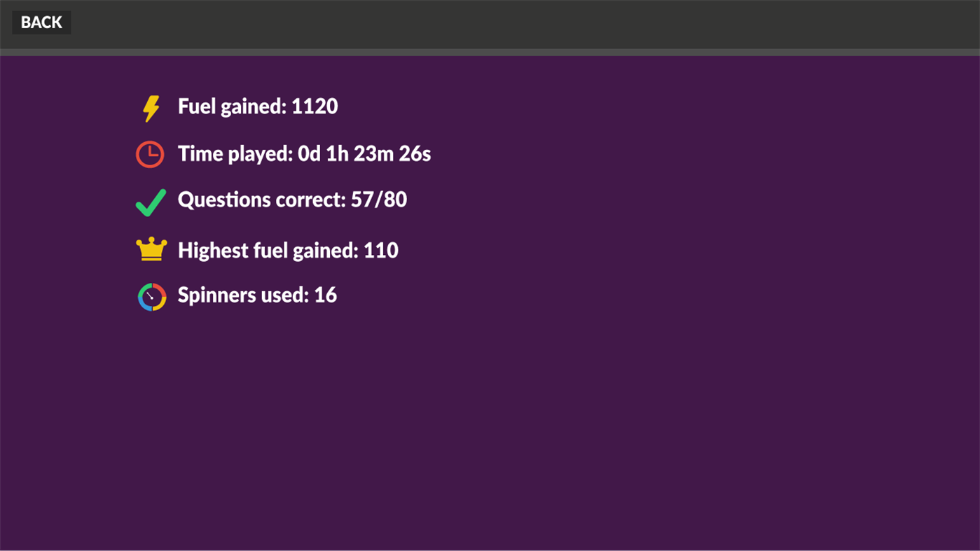Click the clock beside Time played
Screen dimensions: 980x551
tap(150, 153)
